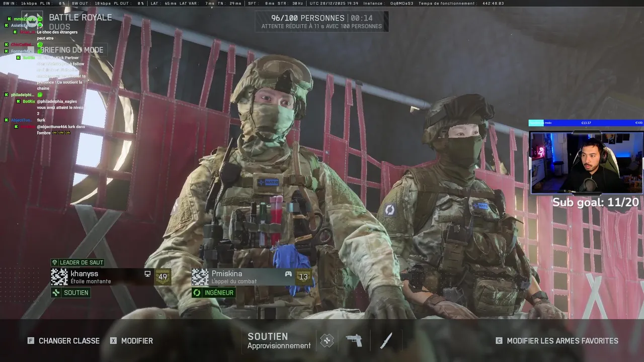
Task: Select the INGÉNIEUR class tag
Action: click(214, 293)
